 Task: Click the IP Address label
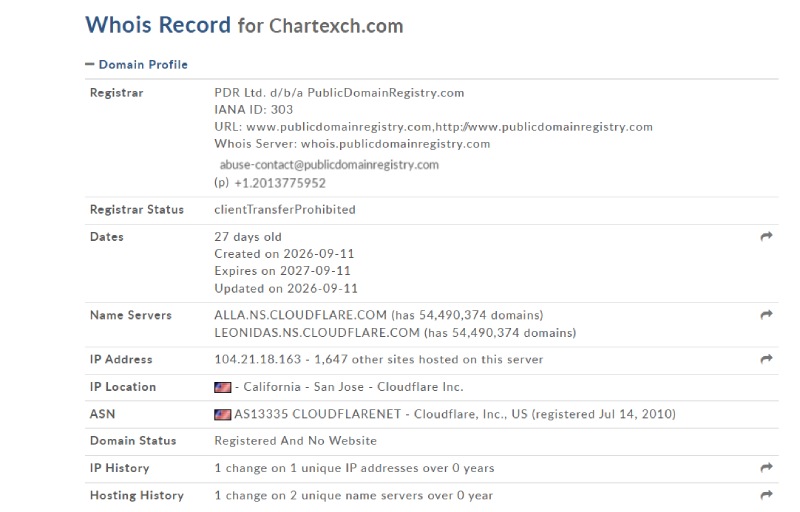[121, 360]
